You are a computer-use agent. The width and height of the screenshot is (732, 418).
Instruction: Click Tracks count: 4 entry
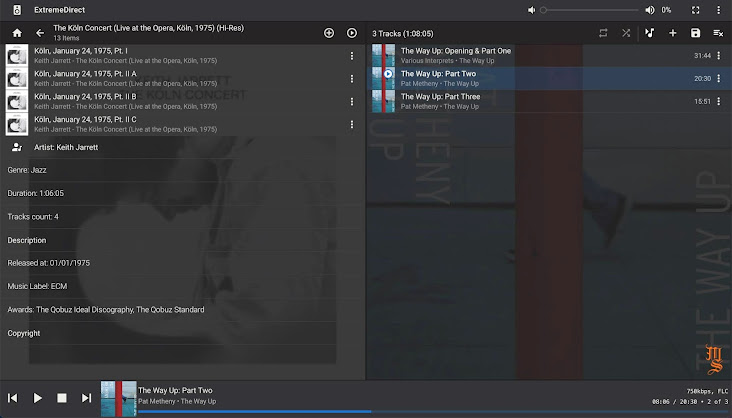click(x=33, y=217)
